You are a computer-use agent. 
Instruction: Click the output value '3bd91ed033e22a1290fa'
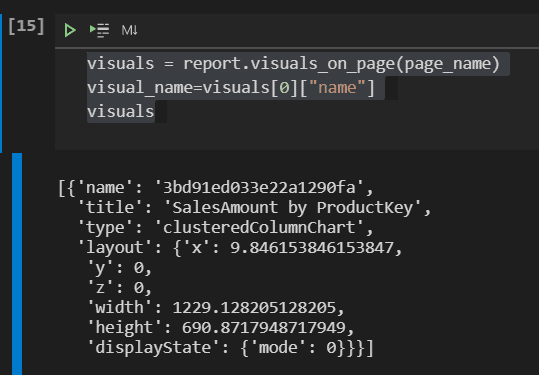point(259,187)
